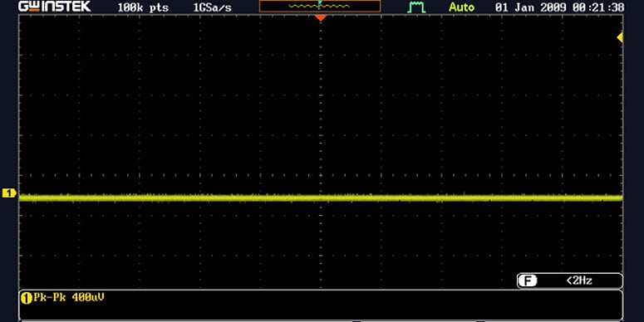
Task: Click the waveform memory overview bar
Action: pos(320,6)
